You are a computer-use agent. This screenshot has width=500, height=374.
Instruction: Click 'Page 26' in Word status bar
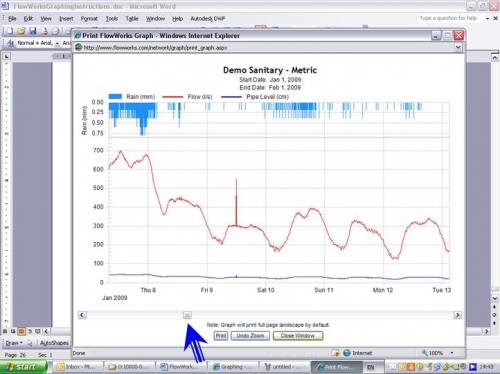click(x=15, y=355)
